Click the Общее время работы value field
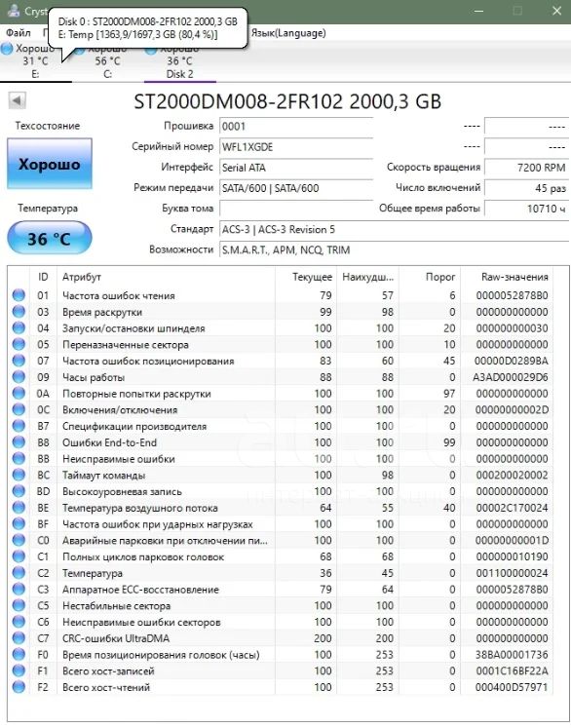The image size is (571, 728). coord(526,209)
